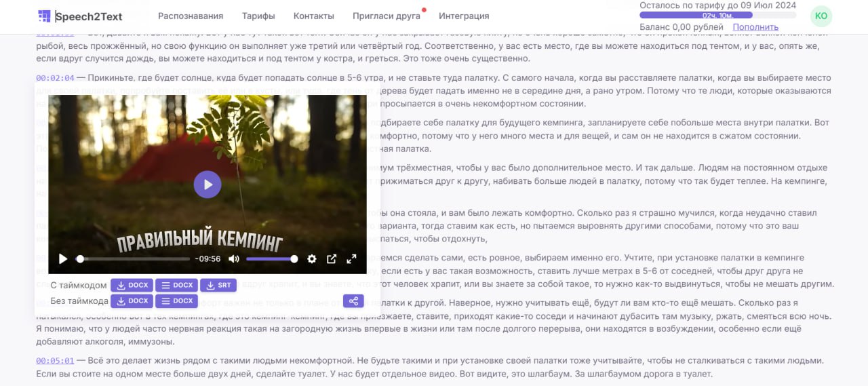Open the KO user avatar menu

coord(821,16)
